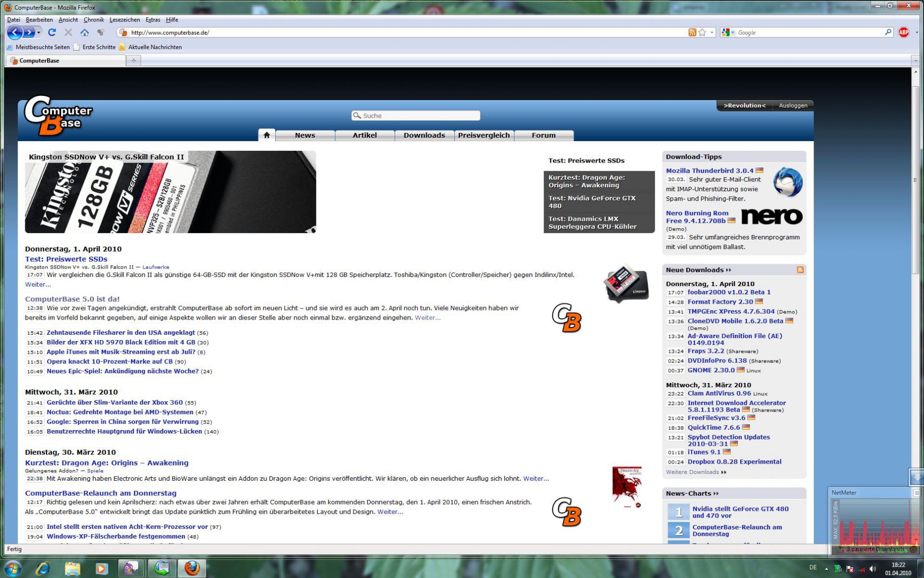Expand the News-Charts heading link

(x=692, y=493)
